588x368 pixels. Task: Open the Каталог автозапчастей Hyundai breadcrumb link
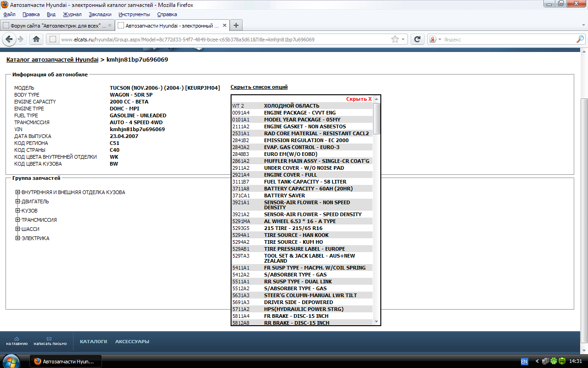(x=52, y=60)
